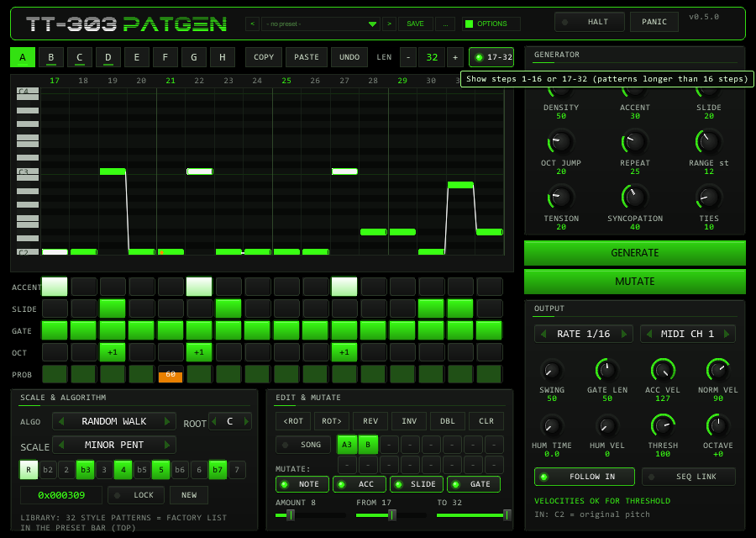Go to previous preset arrow
This screenshot has height=538, width=756.
[x=252, y=24]
